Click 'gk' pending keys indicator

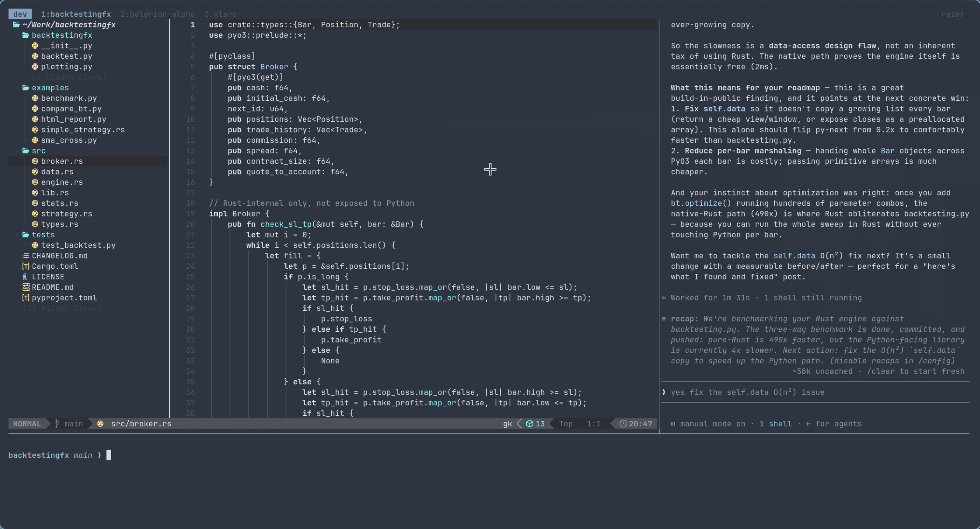coord(507,424)
